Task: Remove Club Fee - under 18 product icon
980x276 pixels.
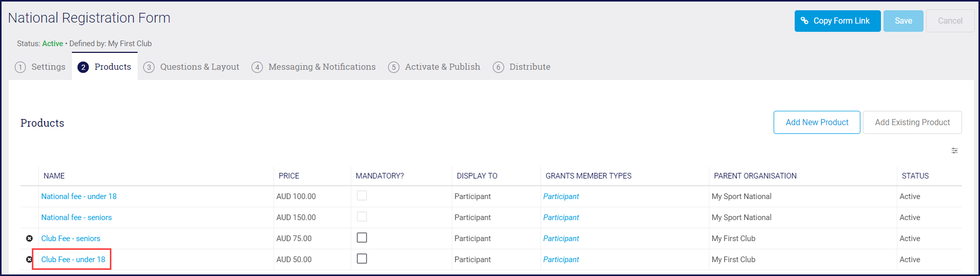Action: point(29,260)
